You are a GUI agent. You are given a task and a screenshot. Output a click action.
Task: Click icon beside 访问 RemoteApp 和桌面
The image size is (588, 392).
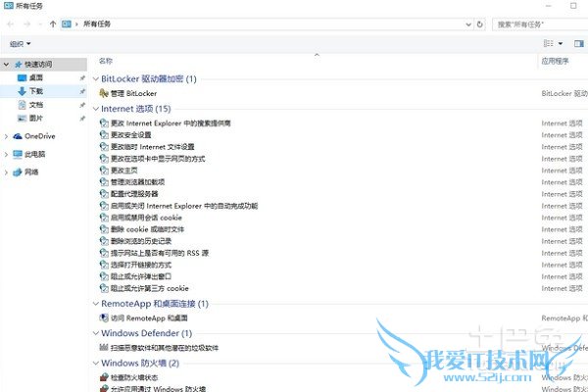point(104,318)
